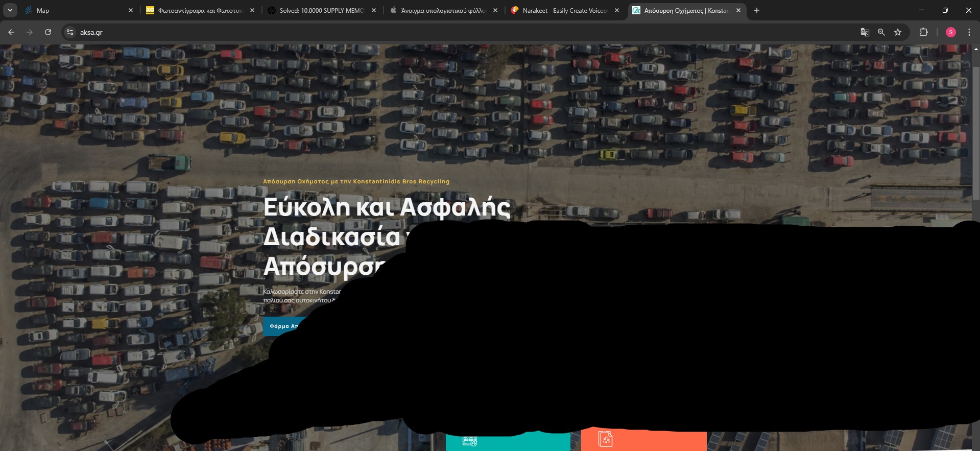Image resolution: width=980 pixels, height=451 pixels.
Task: View site information for aksa.gr
Action: coord(70,32)
